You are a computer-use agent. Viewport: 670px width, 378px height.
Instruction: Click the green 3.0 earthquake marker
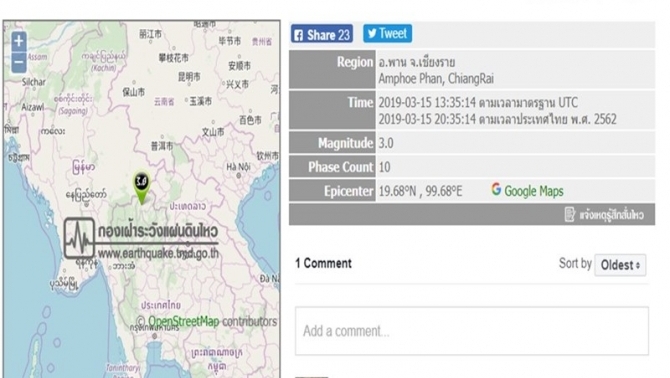(142, 187)
